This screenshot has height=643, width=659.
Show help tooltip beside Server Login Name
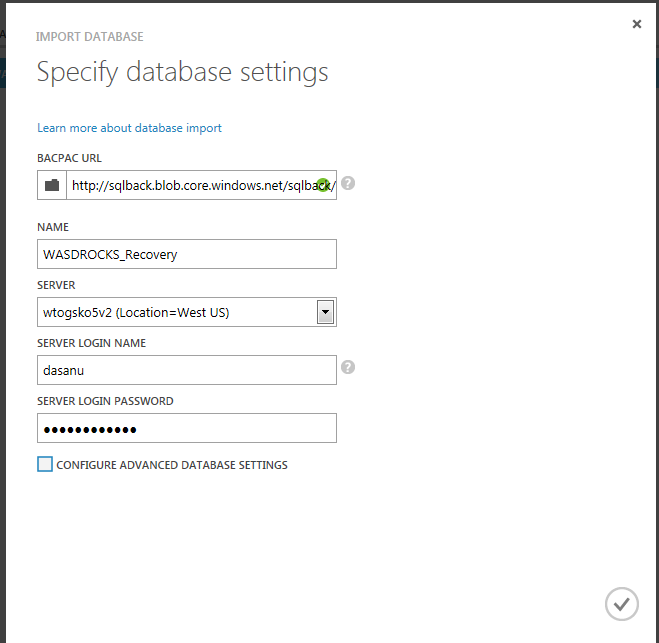(x=348, y=368)
